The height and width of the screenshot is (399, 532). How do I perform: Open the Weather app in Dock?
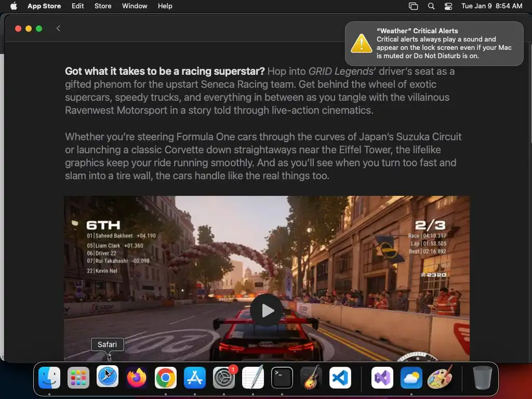point(411,378)
